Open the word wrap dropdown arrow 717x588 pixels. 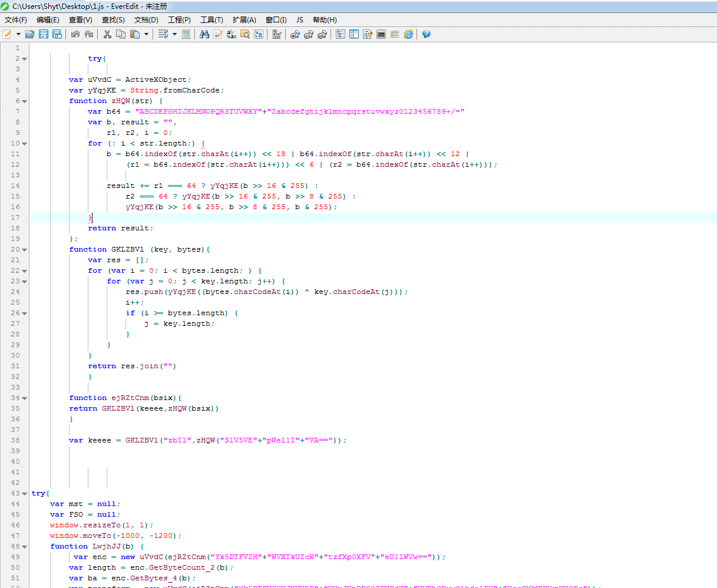[x=174, y=34]
